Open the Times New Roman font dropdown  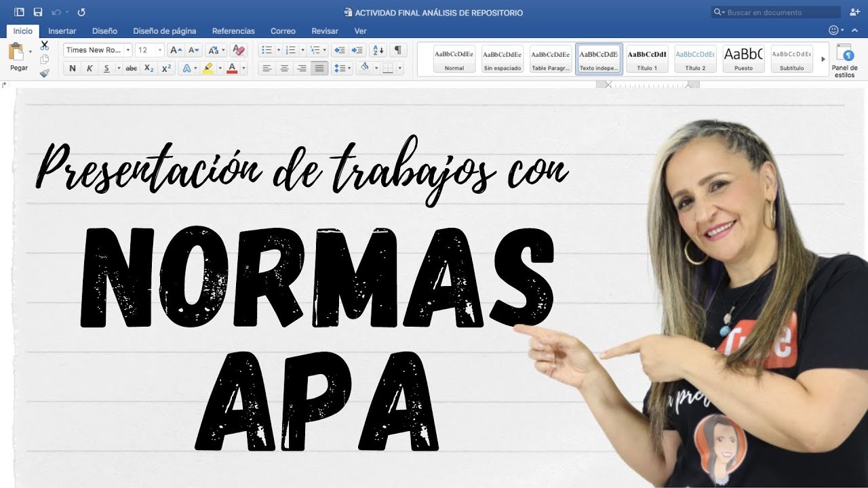tap(127, 49)
